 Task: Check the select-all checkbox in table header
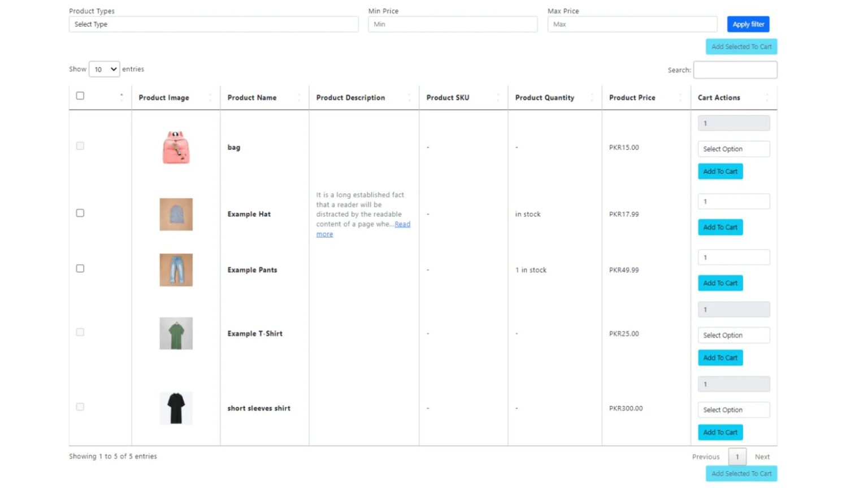pos(80,95)
